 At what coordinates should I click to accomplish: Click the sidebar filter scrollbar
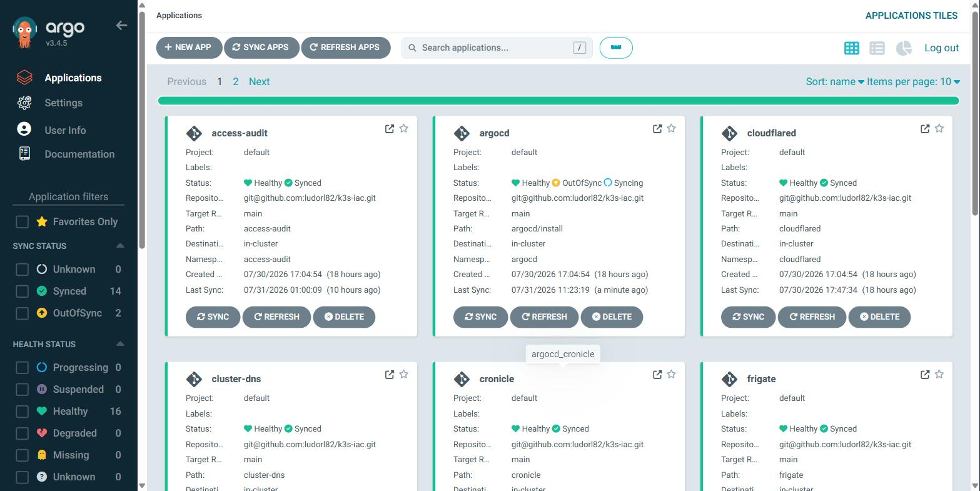point(142,130)
